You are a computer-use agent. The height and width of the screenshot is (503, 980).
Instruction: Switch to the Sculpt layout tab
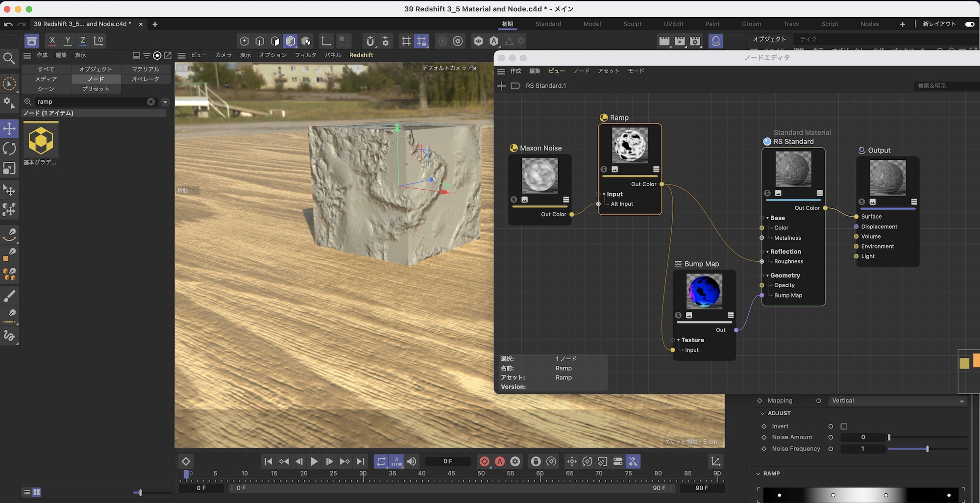point(632,24)
